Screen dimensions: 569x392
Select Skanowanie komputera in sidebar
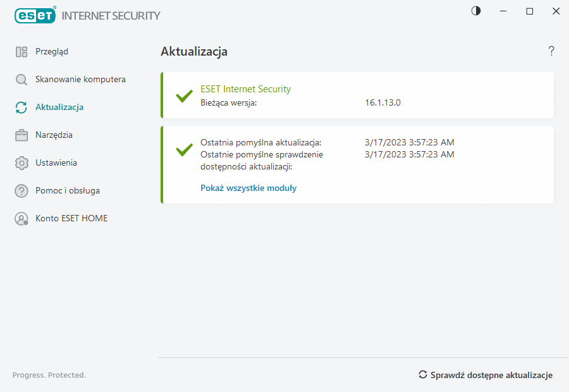(80, 80)
